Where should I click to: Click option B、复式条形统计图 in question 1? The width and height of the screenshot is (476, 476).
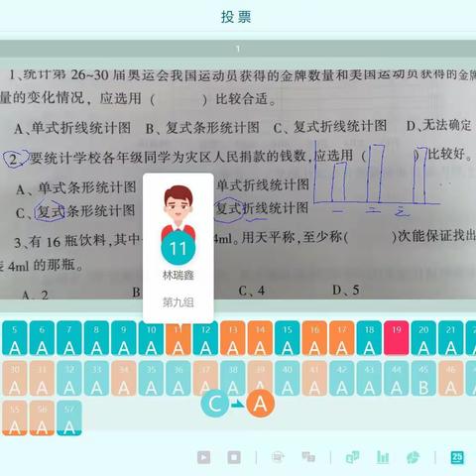pyautogui.click(x=202, y=128)
